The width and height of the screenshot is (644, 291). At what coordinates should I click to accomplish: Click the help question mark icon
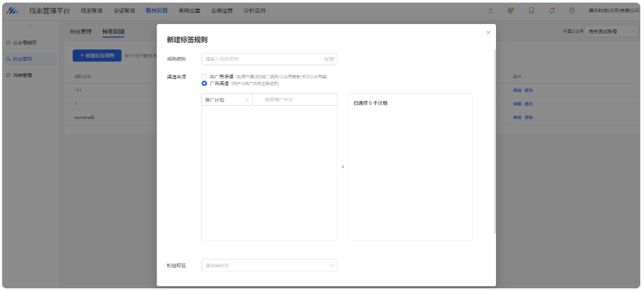(x=572, y=11)
